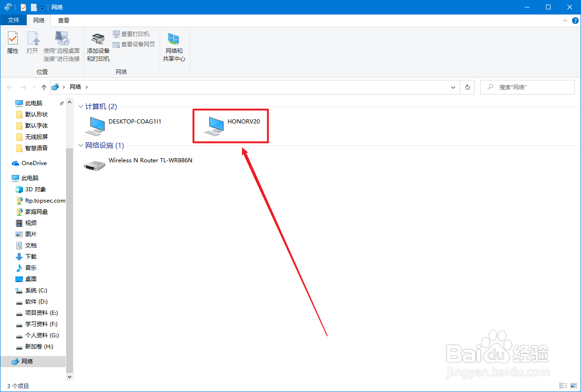
Task: Select 网络 in navigation pane
Action: click(x=33, y=362)
